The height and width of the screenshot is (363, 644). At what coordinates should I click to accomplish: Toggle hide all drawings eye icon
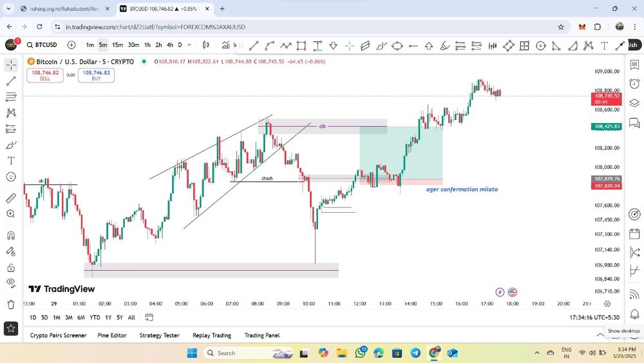pos(11,283)
